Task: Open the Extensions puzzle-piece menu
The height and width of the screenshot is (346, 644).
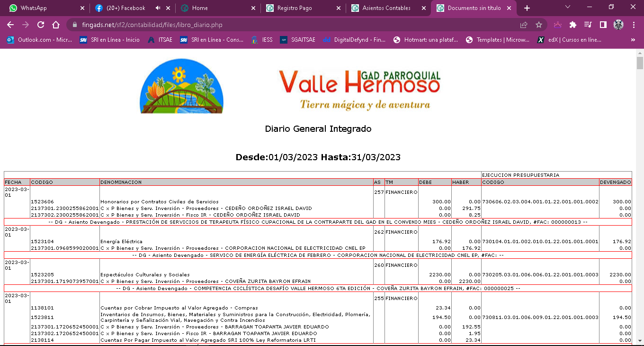Action: (573, 25)
